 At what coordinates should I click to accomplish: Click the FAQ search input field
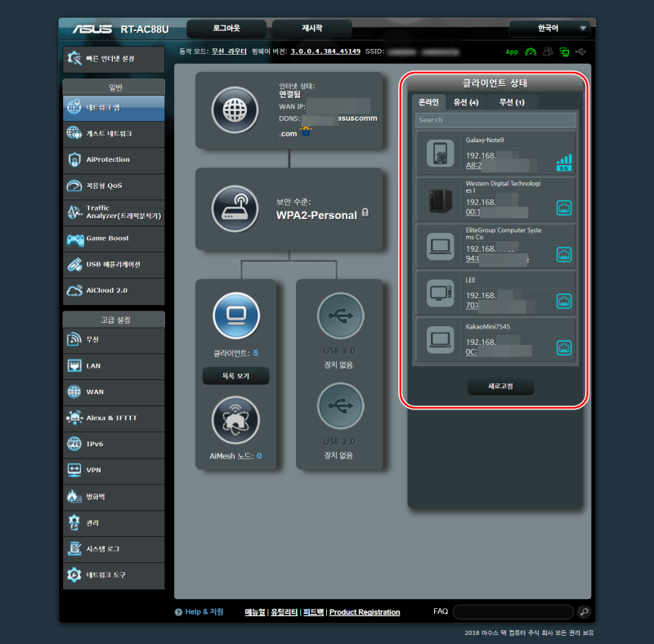pyautogui.click(x=513, y=612)
